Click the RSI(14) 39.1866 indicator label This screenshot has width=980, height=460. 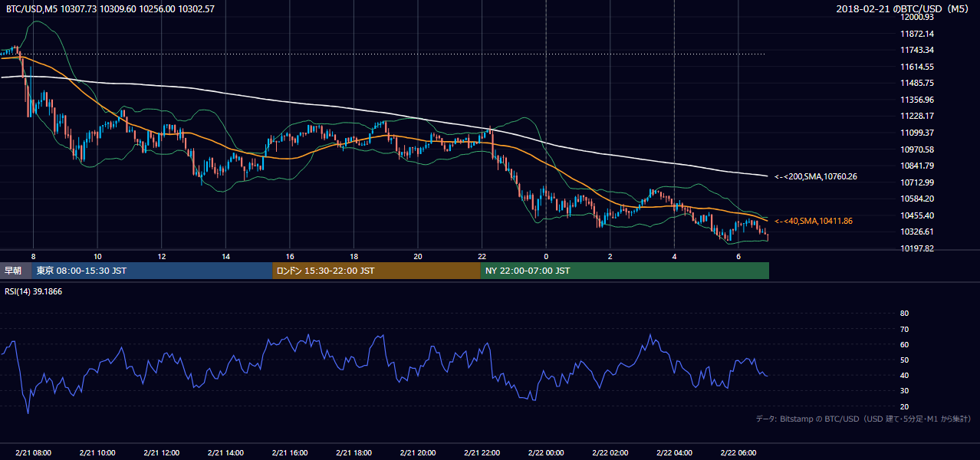[x=34, y=291]
